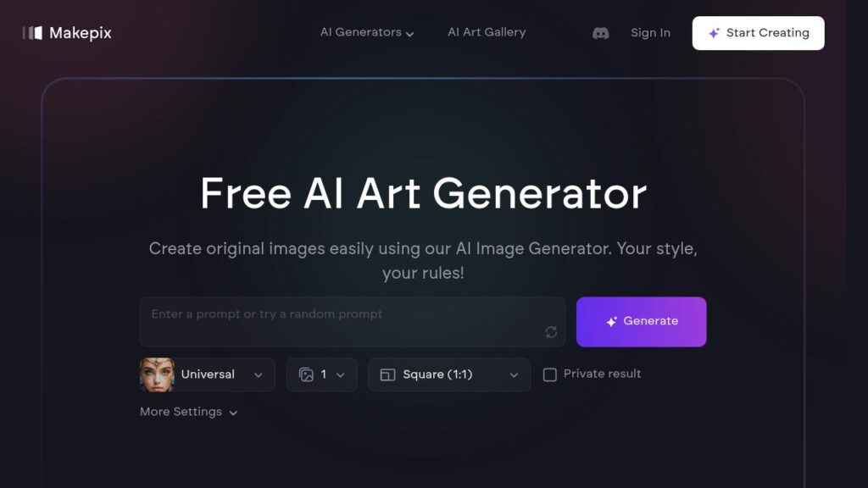Click the image count stack icon
This screenshot has width=868, height=488.
306,374
